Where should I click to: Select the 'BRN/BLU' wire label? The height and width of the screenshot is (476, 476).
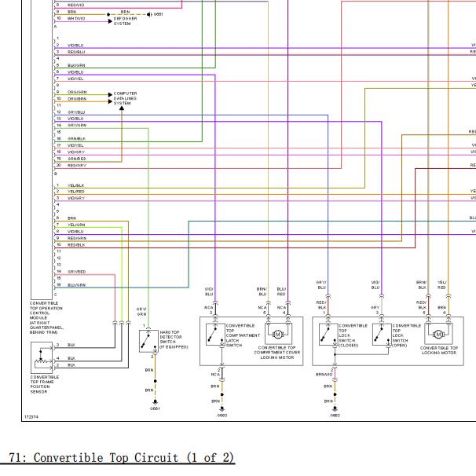pyautogui.click(x=262, y=291)
